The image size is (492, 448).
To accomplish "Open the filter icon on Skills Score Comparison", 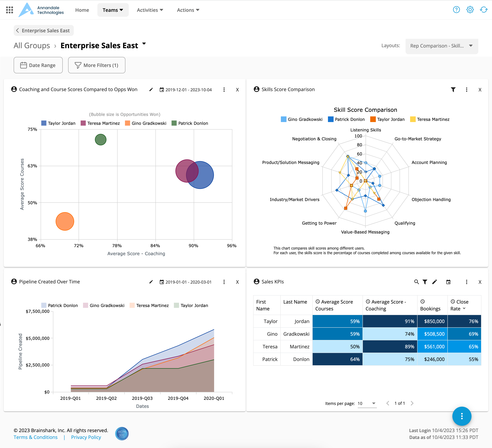I will point(453,90).
